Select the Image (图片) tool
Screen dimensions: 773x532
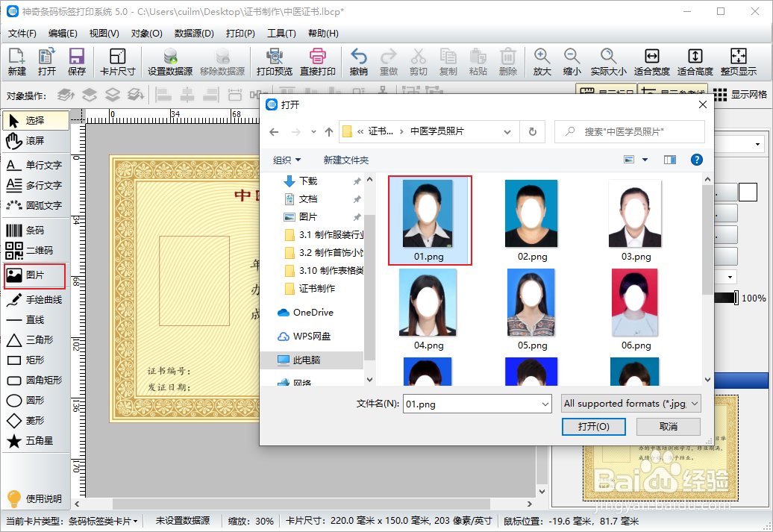[34, 275]
